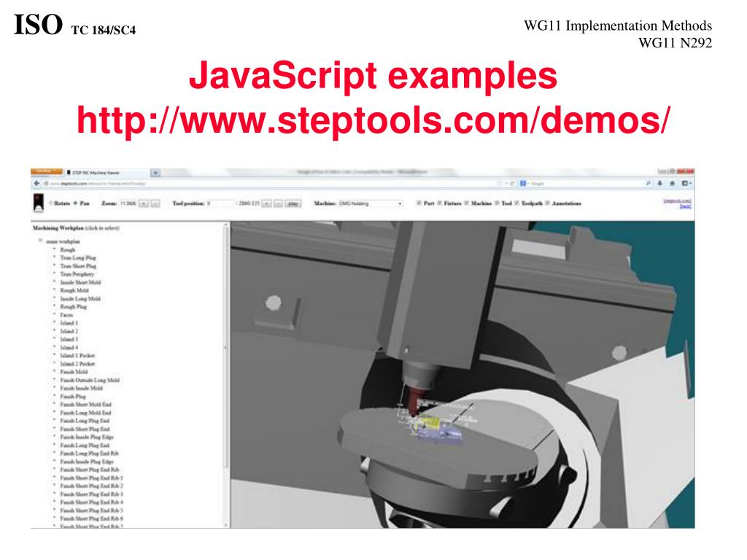747x560 pixels.
Task: Click the Tool position minus button
Action: point(278,203)
